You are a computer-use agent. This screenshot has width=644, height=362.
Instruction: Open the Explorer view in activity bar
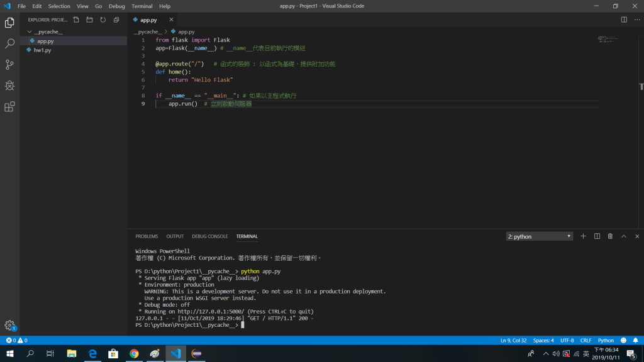coord(9,23)
